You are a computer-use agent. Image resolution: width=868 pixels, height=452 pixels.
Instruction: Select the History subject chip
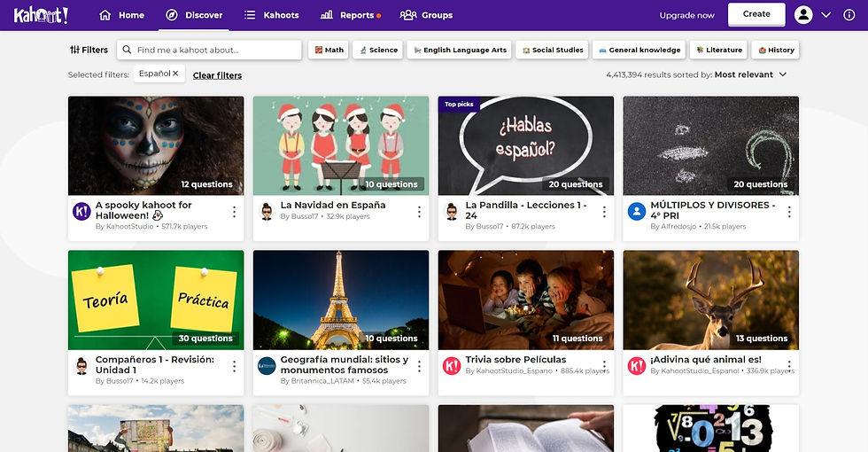(776, 50)
